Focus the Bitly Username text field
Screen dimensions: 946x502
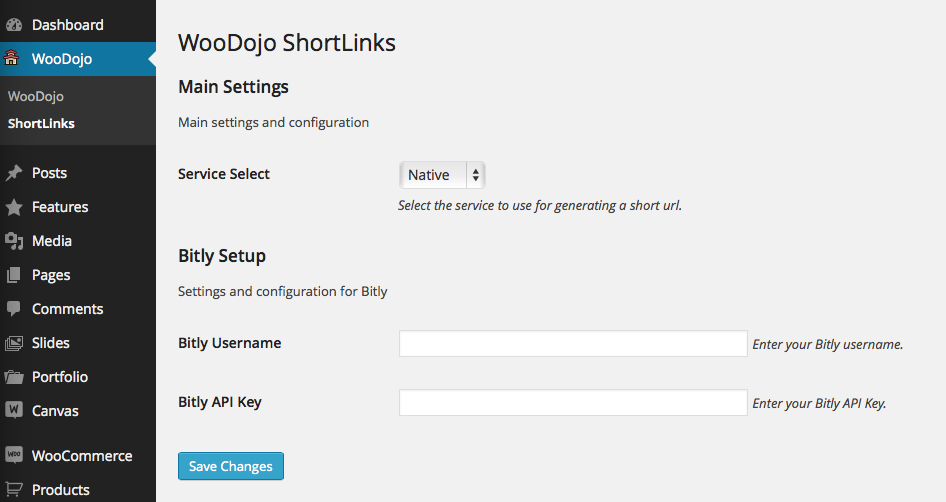573,343
